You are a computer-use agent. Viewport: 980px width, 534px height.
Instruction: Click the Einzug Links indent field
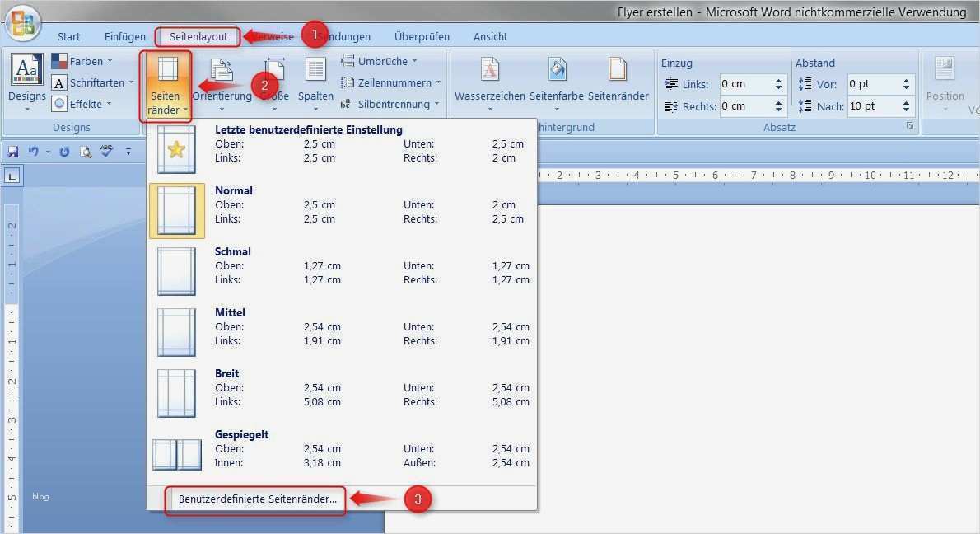[747, 84]
